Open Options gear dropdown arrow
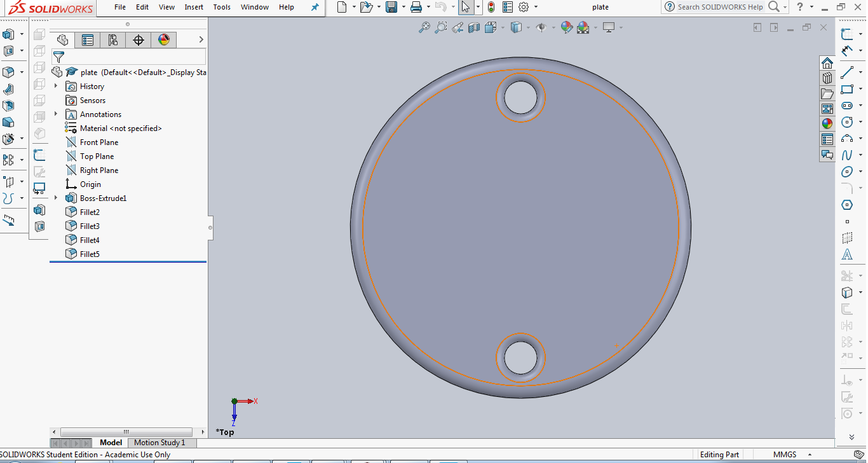The height and width of the screenshot is (463, 868). (x=536, y=7)
